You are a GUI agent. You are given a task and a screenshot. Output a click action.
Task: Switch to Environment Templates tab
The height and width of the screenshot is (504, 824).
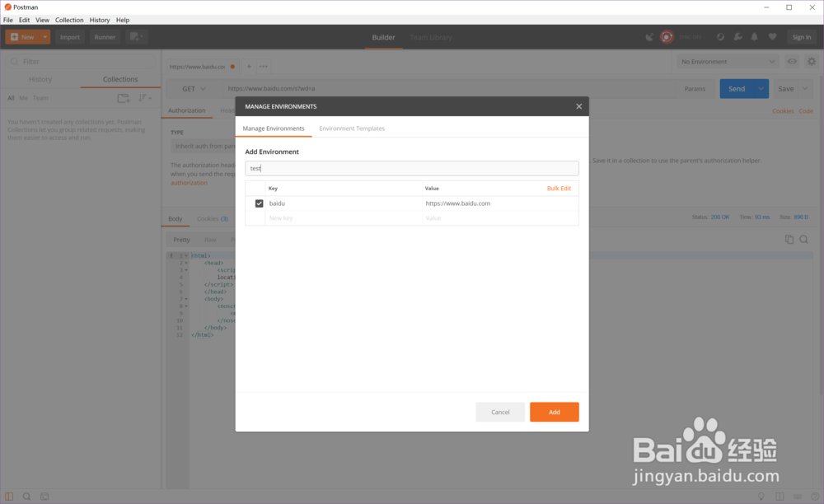point(352,128)
